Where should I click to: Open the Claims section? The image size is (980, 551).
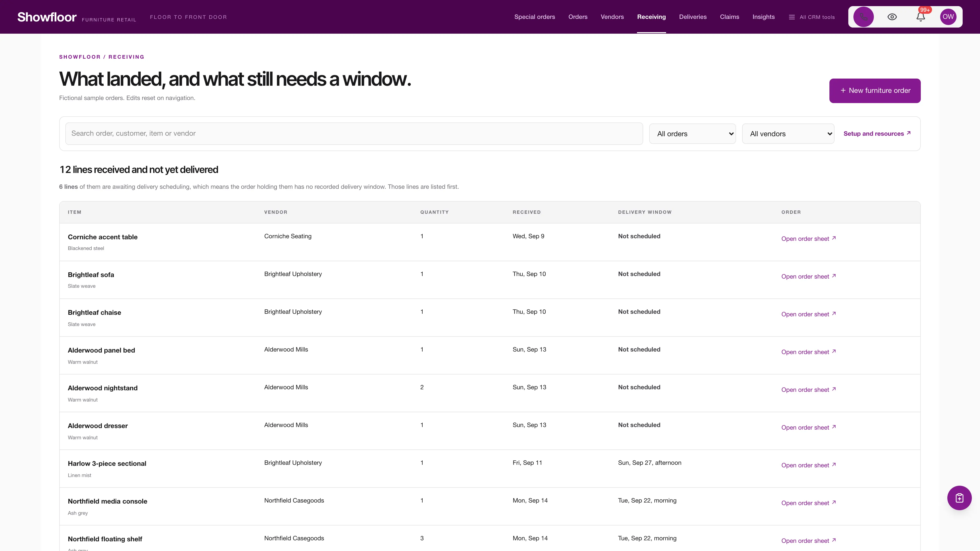click(729, 17)
